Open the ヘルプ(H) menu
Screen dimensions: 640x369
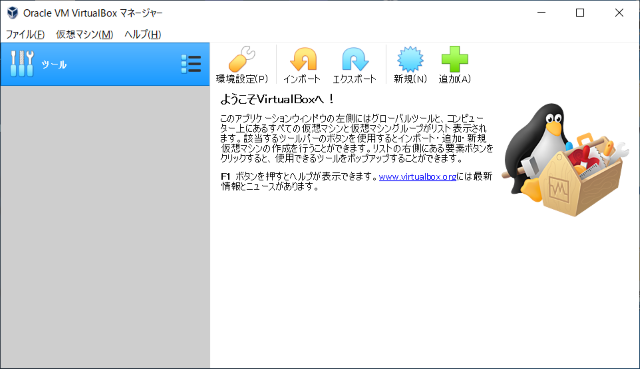point(143,34)
